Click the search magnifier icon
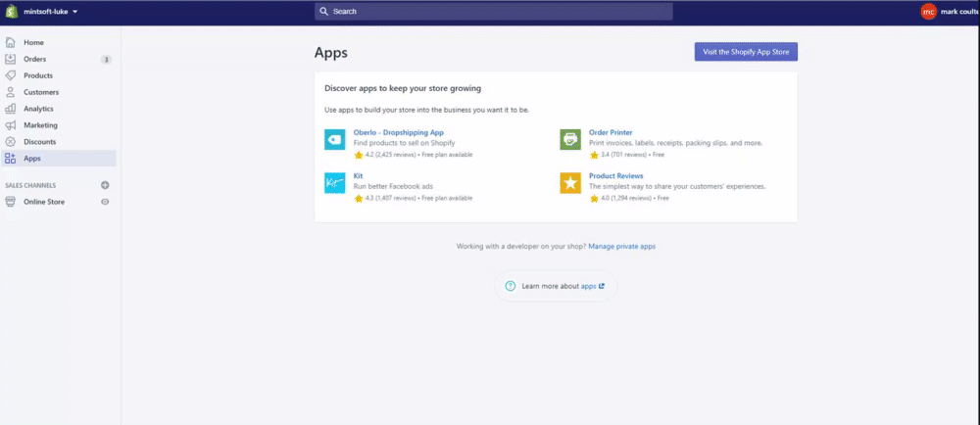 (x=323, y=11)
